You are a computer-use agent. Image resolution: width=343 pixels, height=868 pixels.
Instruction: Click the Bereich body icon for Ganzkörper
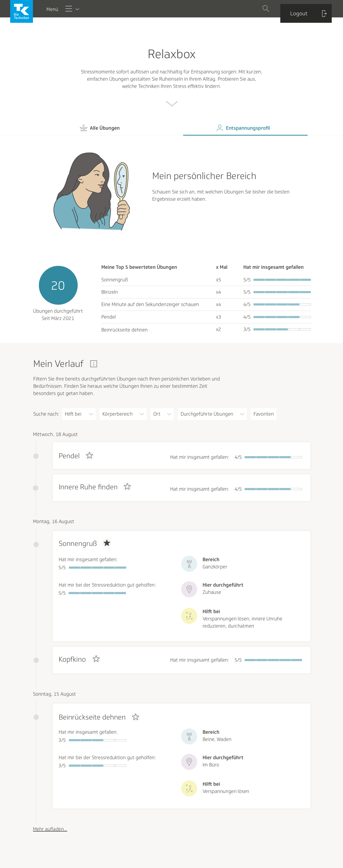189,563
